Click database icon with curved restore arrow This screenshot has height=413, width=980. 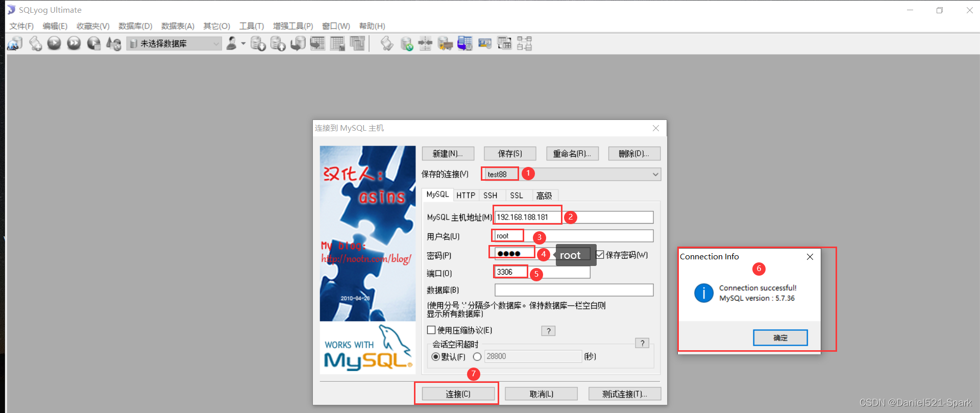(x=298, y=44)
